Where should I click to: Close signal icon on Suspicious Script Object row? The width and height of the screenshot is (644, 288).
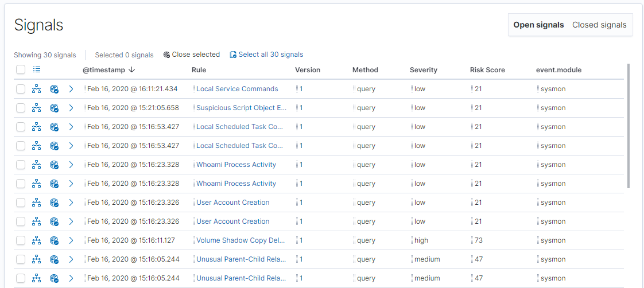(54, 107)
